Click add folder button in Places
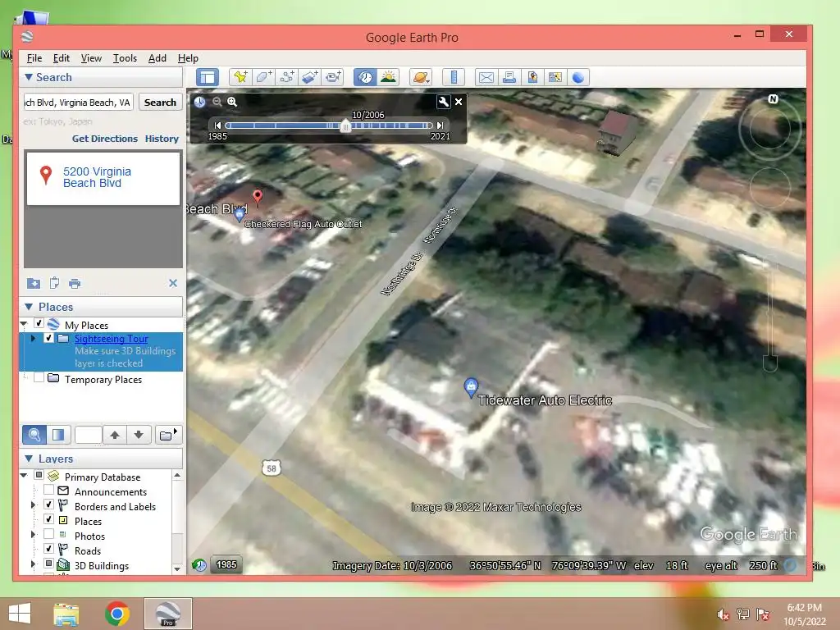 pyautogui.click(x=169, y=435)
